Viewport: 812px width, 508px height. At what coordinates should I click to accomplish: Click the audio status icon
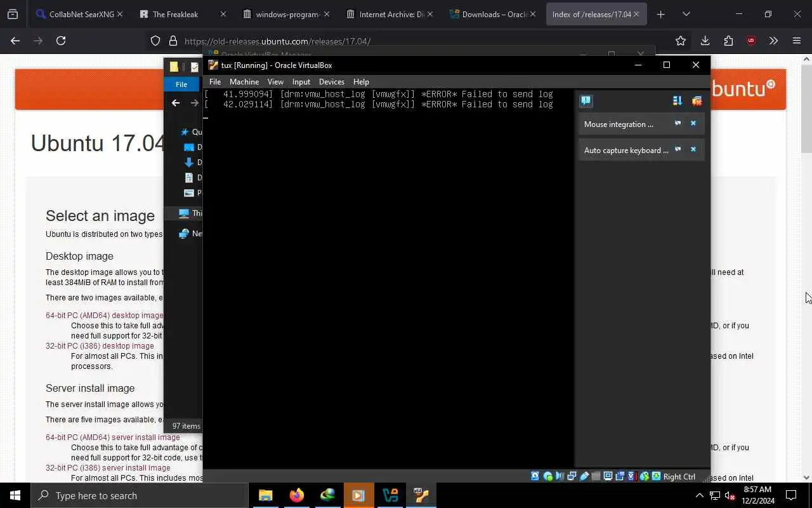pos(560,476)
